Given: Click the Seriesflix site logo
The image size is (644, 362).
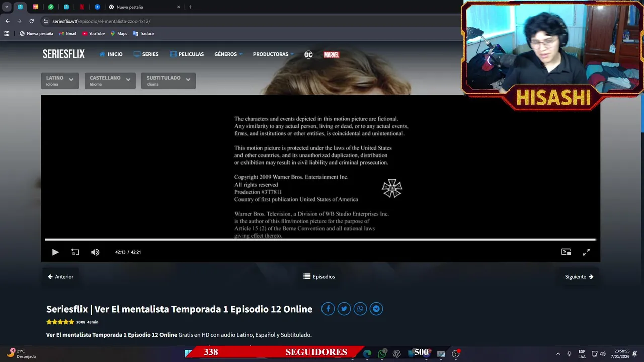Looking at the screenshot, I should coord(63,54).
